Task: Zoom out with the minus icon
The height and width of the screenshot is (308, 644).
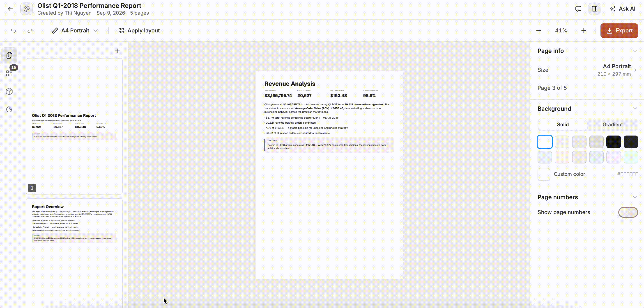Action: pyautogui.click(x=539, y=31)
